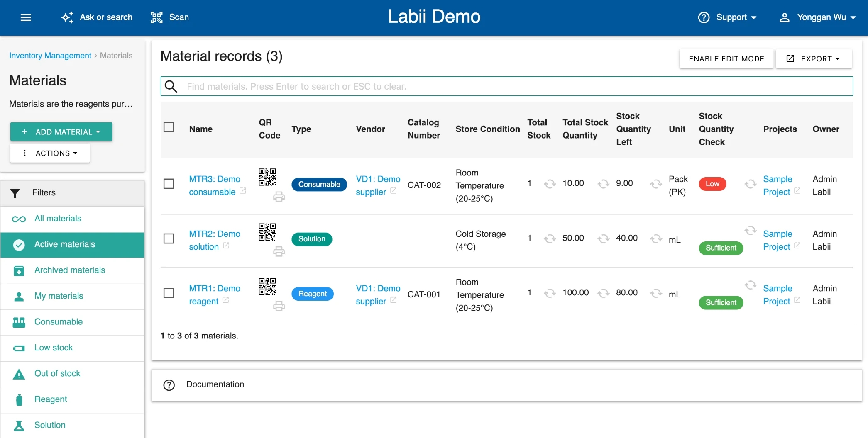Refresh Total Stock for MTR1 reagent

(550, 293)
